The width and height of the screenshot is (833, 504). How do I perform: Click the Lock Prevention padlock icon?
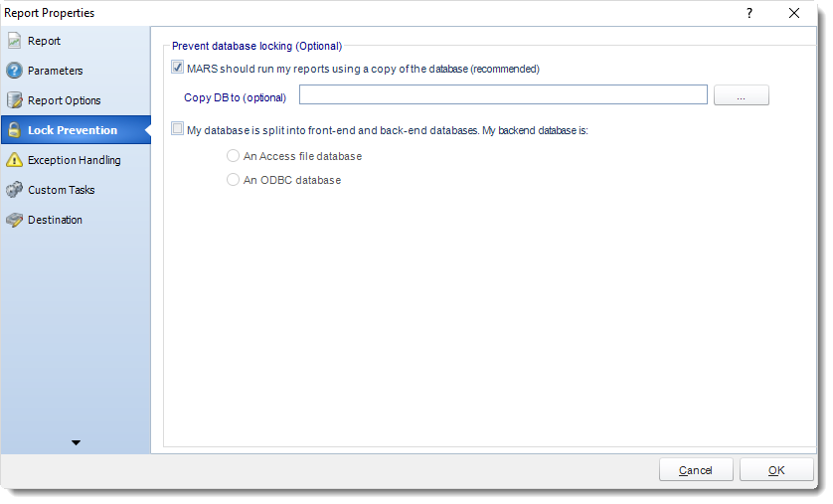14,130
